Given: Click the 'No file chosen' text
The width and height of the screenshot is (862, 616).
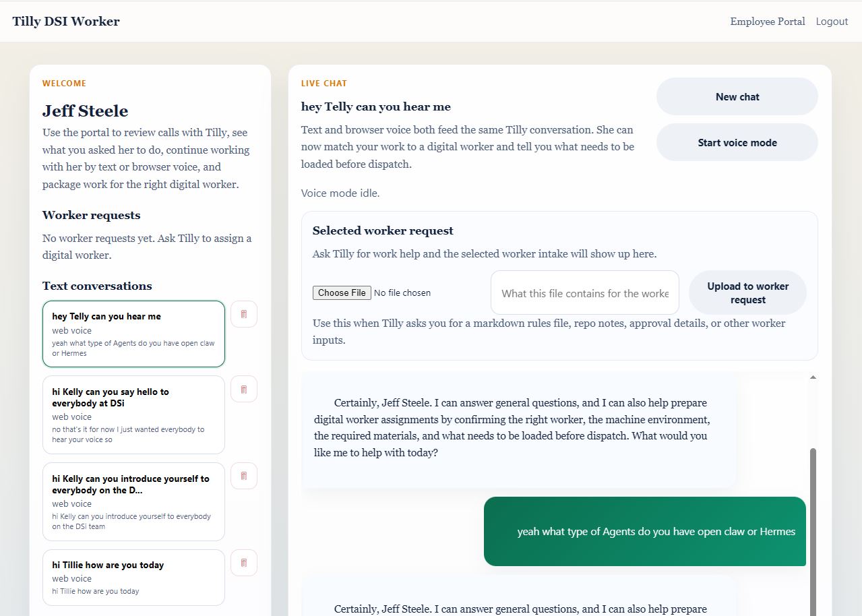Looking at the screenshot, I should [402, 293].
